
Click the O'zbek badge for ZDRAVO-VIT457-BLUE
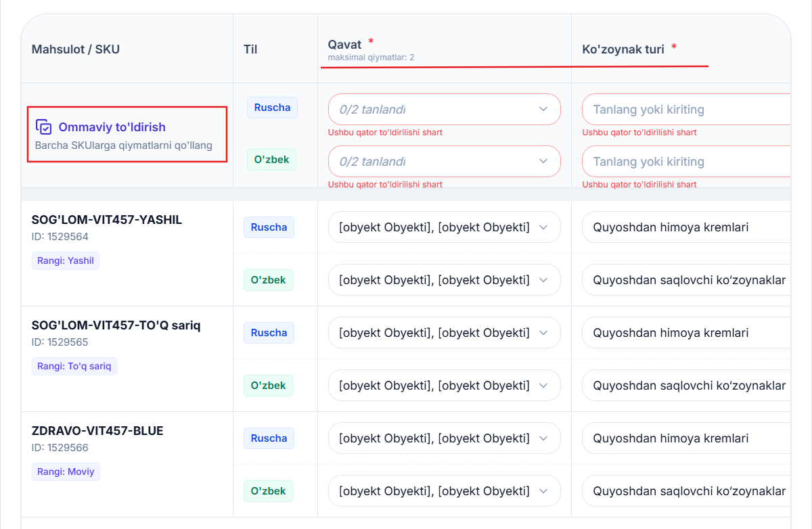pyautogui.click(x=268, y=491)
